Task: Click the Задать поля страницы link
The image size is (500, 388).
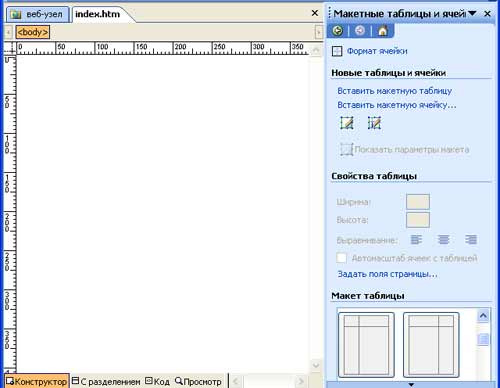Action: click(x=387, y=274)
